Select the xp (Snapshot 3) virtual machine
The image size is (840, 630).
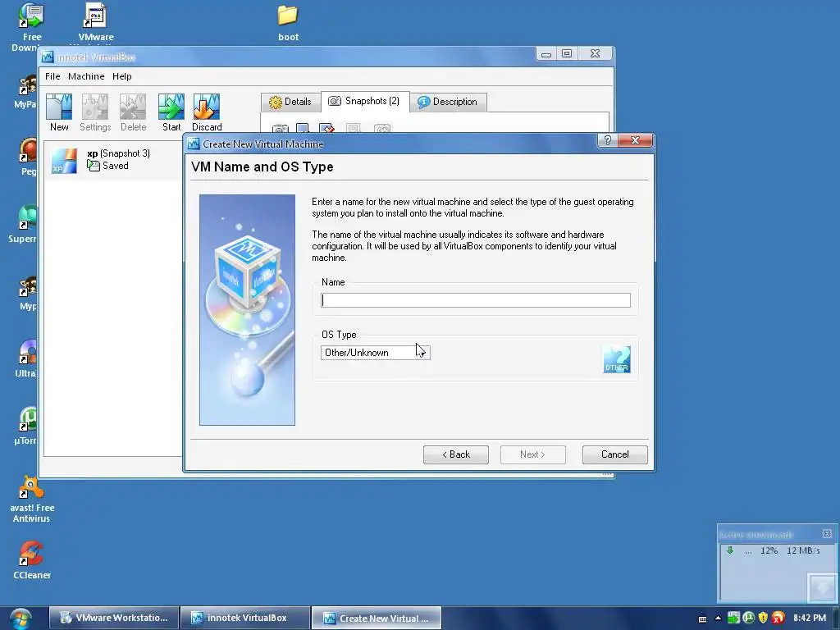click(x=113, y=160)
